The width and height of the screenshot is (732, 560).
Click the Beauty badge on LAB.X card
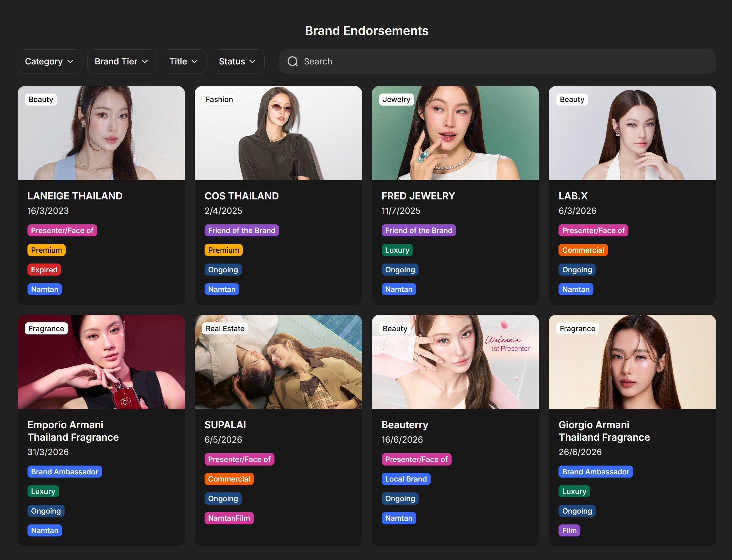[x=572, y=99]
